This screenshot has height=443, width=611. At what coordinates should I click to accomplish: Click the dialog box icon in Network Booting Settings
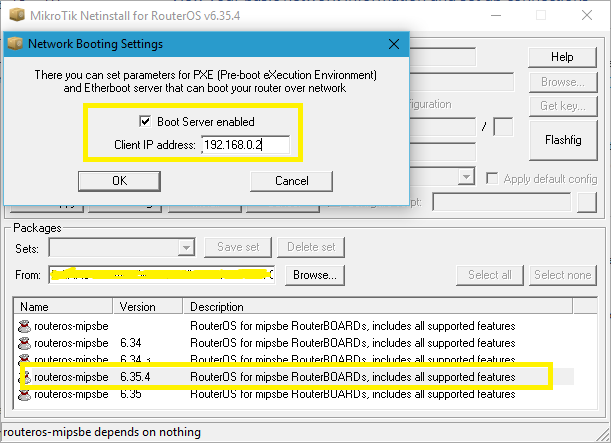(x=15, y=43)
